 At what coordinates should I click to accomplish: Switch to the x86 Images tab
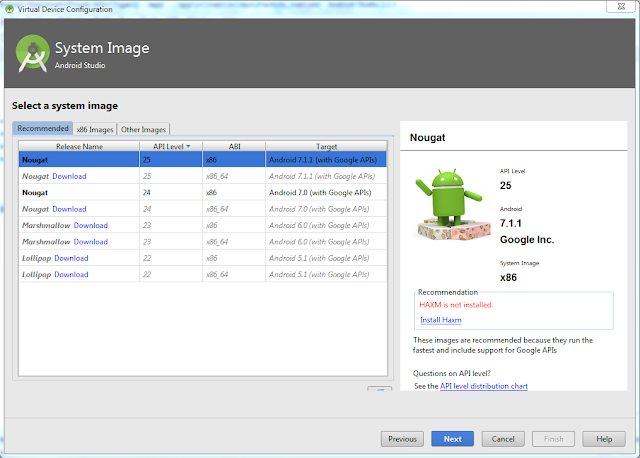95,129
